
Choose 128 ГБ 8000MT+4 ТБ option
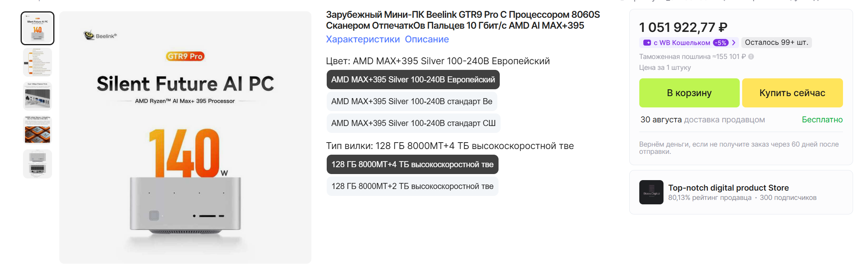click(413, 164)
